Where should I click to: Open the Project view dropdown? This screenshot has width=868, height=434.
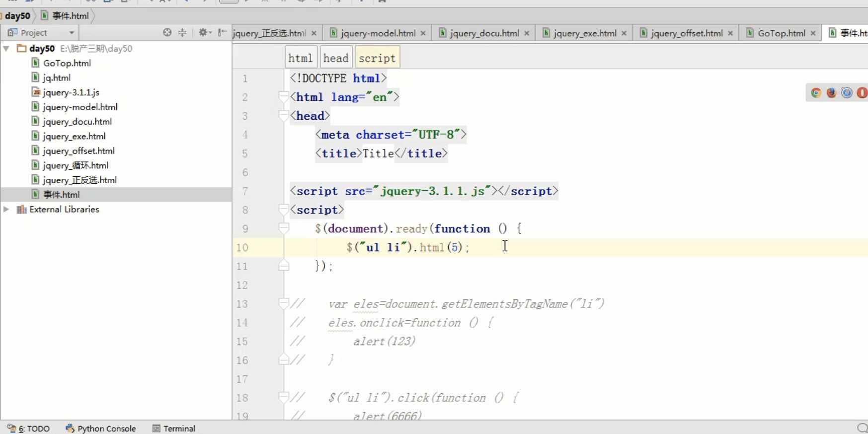(x=72, y=33)
